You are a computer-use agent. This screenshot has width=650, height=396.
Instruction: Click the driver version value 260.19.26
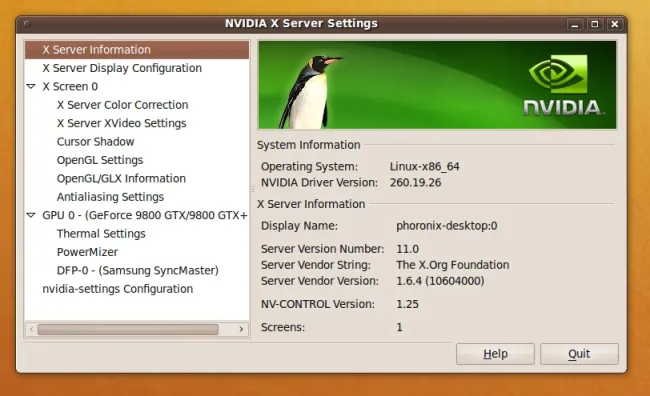415,182
